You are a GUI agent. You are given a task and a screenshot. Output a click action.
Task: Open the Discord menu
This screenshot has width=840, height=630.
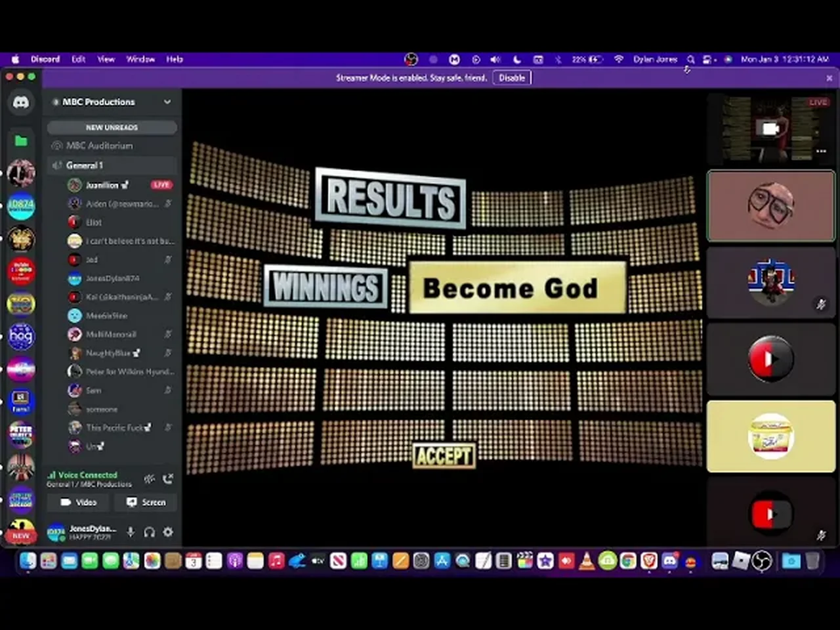[45, 59]
